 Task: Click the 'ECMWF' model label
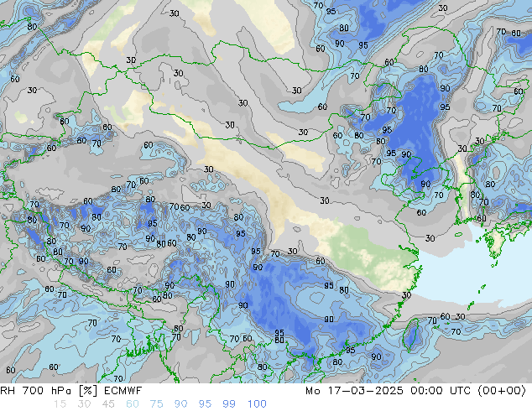pyautogui.click(x=123, y=391)
